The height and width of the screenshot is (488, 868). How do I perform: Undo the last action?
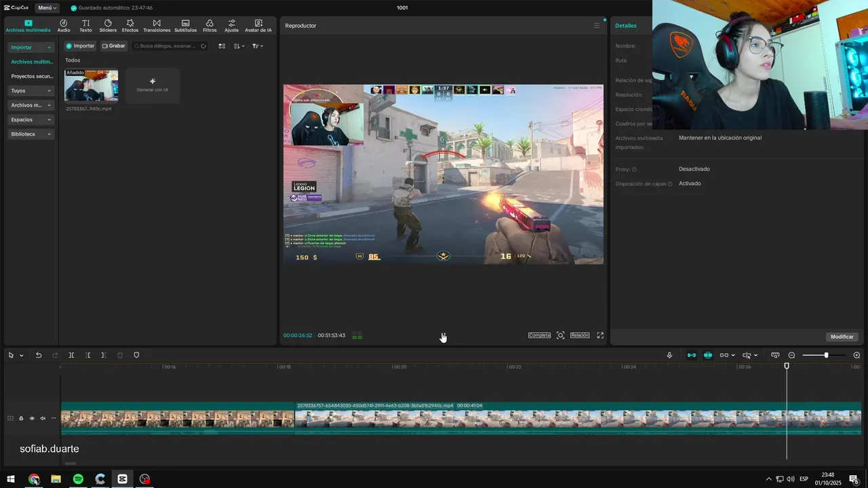coord(39,355)
